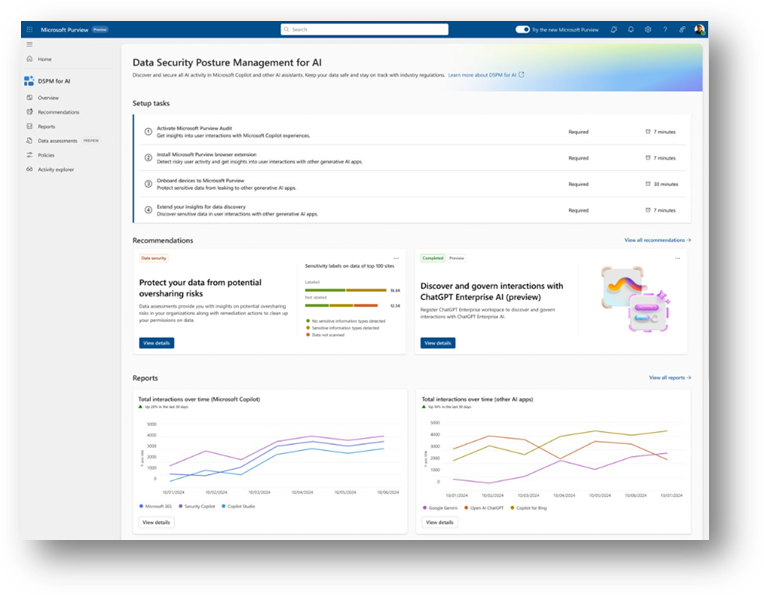
Task: Open more options on ChatGPT Enterprise card
Action: click(x=677, y=258)
